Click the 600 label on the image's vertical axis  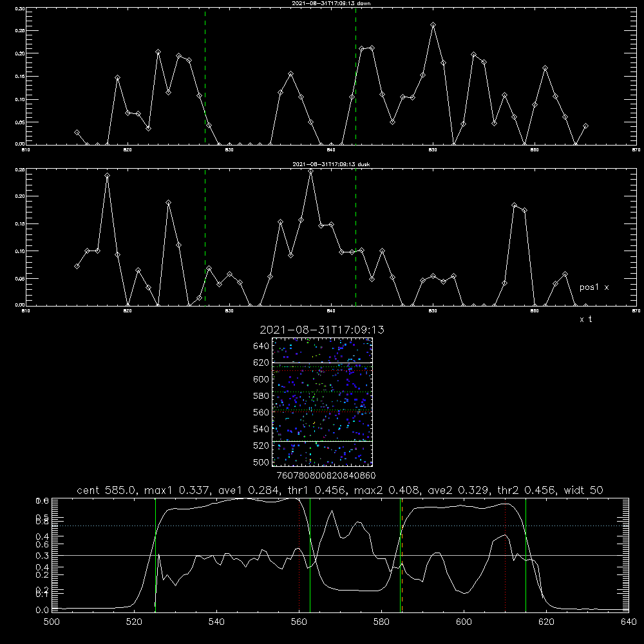click(x=261, y=379)
